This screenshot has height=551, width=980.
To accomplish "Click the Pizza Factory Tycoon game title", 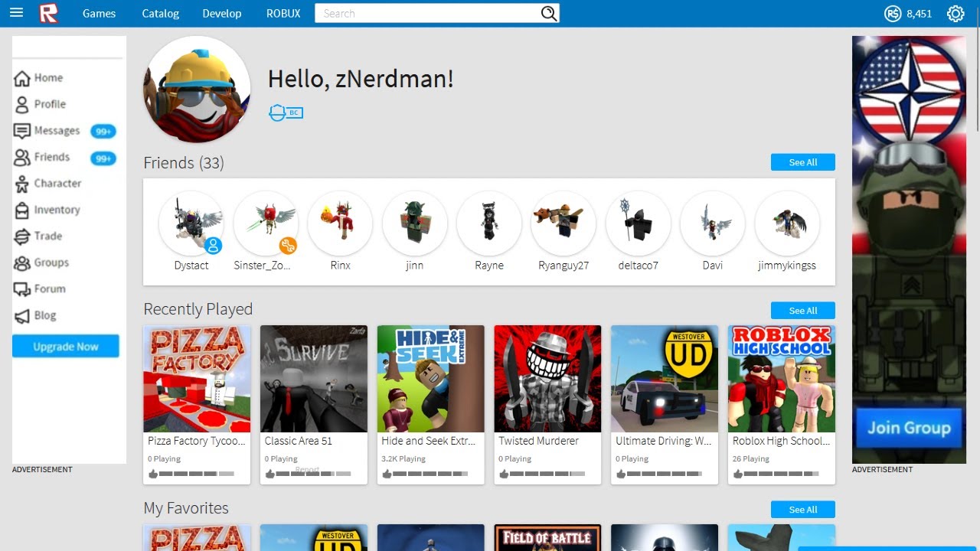I will tap(197, 441).
